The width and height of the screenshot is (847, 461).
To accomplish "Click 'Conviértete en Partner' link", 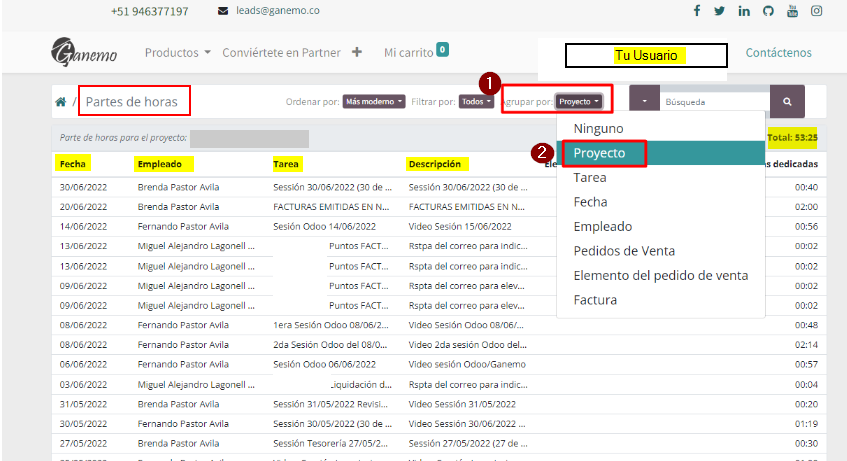I will tap(281, 52).
